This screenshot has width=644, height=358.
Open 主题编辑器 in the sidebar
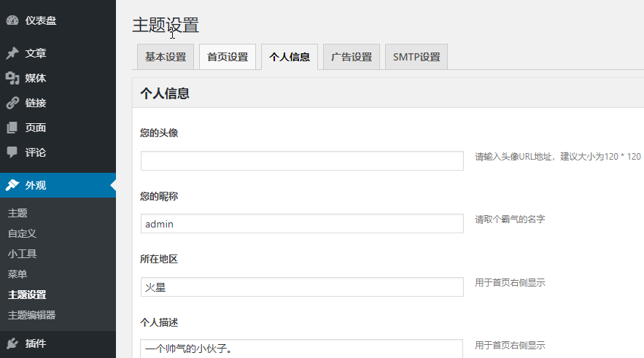(x=31, y=315)
